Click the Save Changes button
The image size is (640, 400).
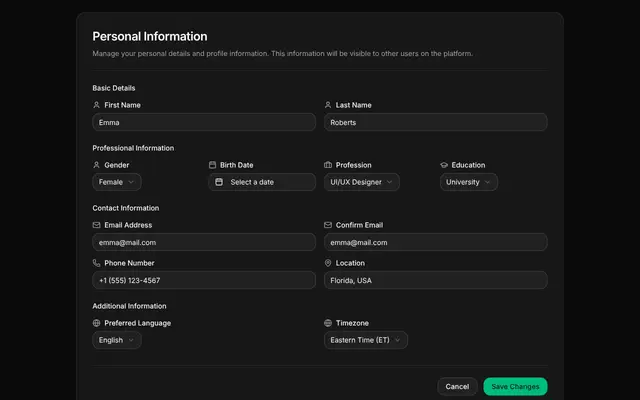515,387
